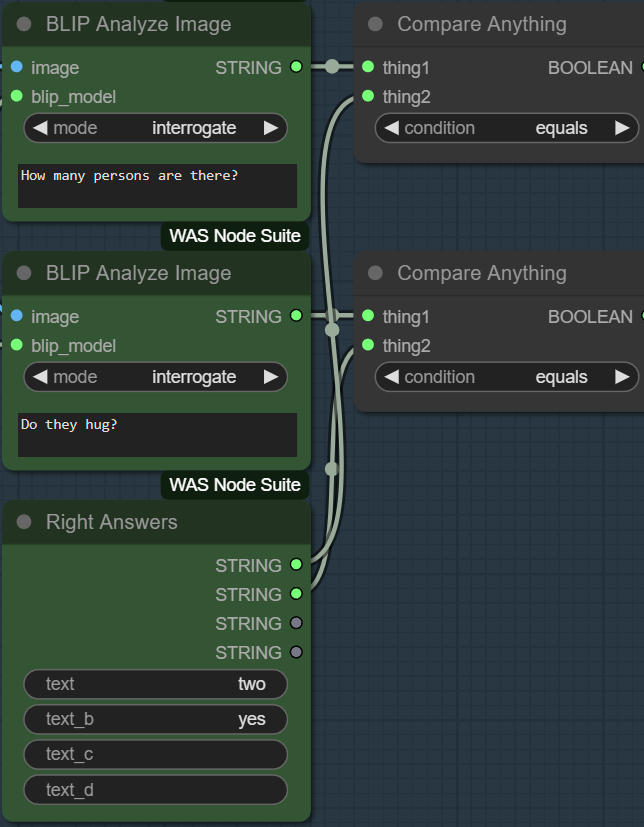
Task: Click the text field containing 'two'
Action: click(156, 684)
